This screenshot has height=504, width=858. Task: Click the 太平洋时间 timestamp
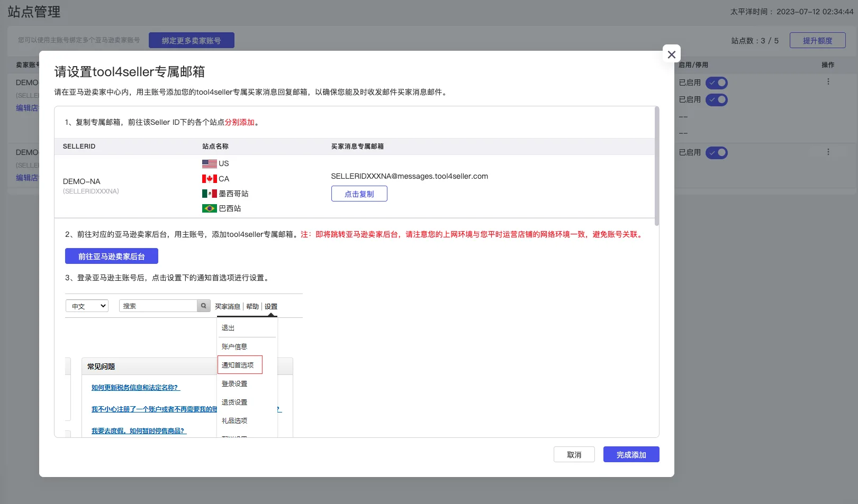(792, 12)
